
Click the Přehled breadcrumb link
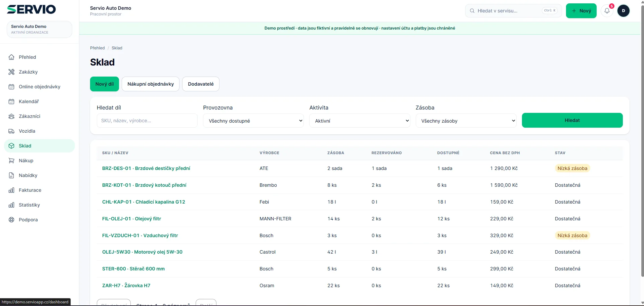(x=97, y=48)
